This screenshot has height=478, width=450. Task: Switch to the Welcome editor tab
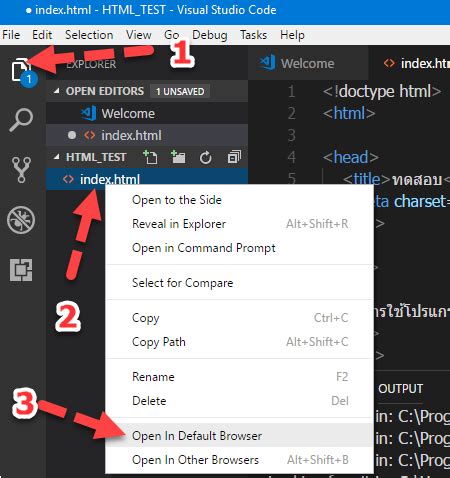(x=308, y=63)
